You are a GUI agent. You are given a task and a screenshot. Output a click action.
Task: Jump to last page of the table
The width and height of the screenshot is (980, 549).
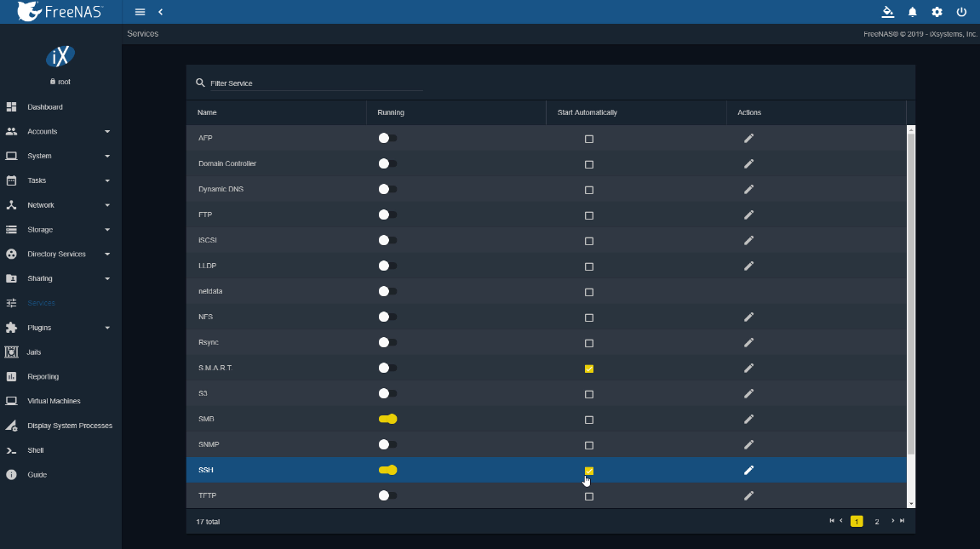tap(903, 521)
